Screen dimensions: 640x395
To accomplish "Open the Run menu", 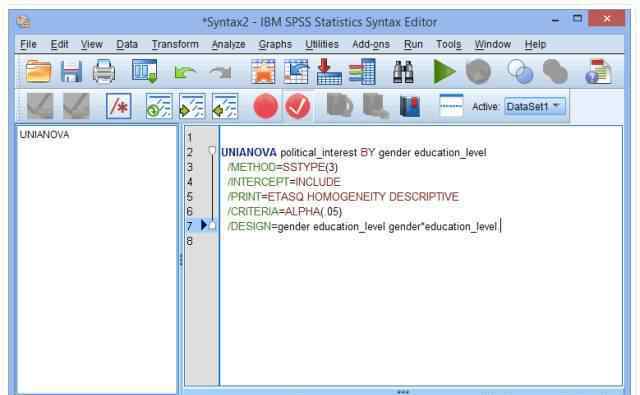I will tap(413, 44).
